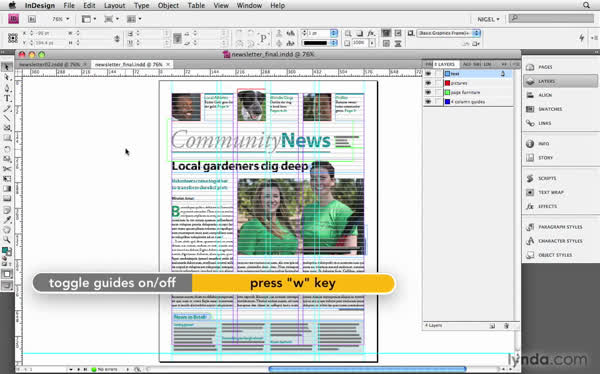
Task: Select the Gradient Swatch tool
Action: click(7, 189)
